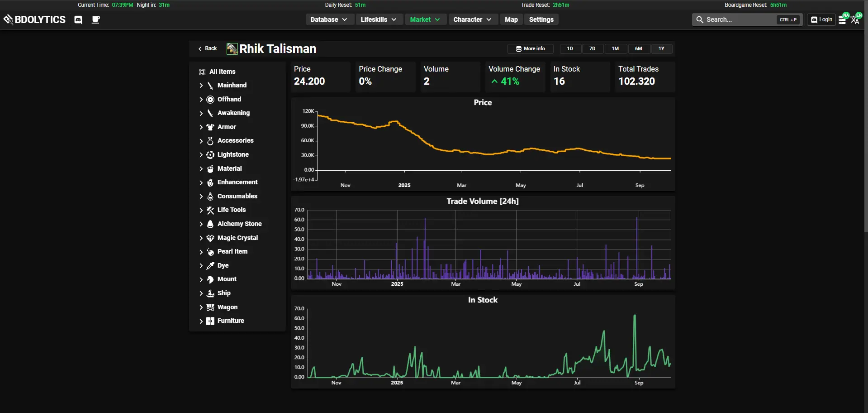Click the Accessories category icon
Image resolution: width=868 pixels, height=413 pixels.
tap(210, 141)
